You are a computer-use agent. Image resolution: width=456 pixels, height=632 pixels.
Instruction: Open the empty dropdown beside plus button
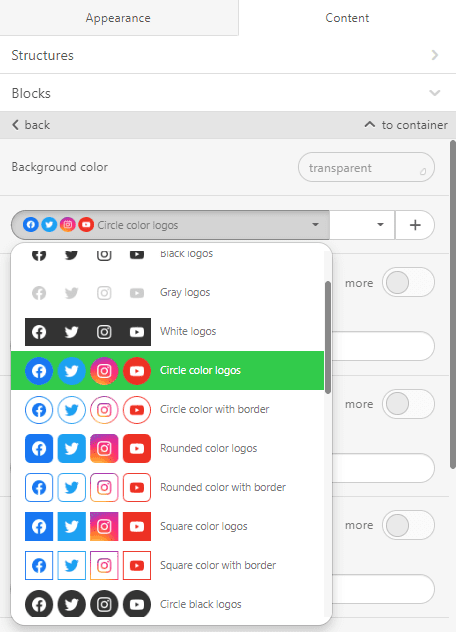pos(362,225)
